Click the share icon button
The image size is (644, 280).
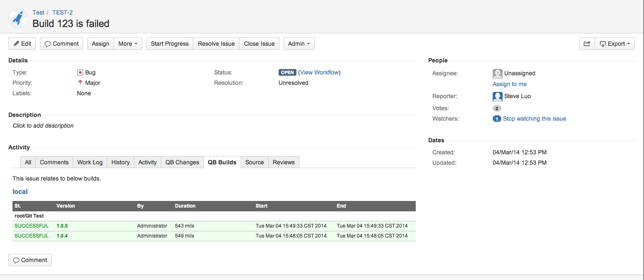tap(587, 44)
